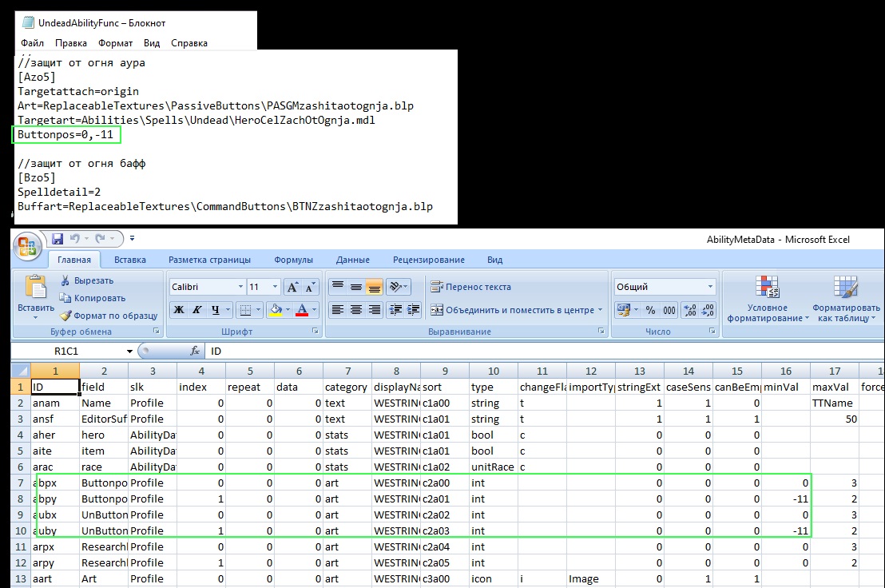Switch to Рецензирование ribbon tab
This screenshot has height=588, width=885.
click(429, 260)
